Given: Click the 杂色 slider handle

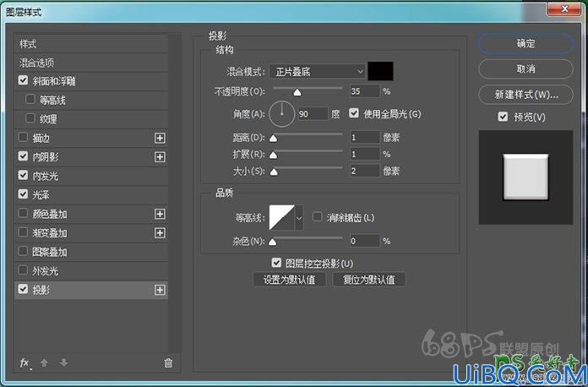Looking at the screenshot, I should click(x=273, y=242).
